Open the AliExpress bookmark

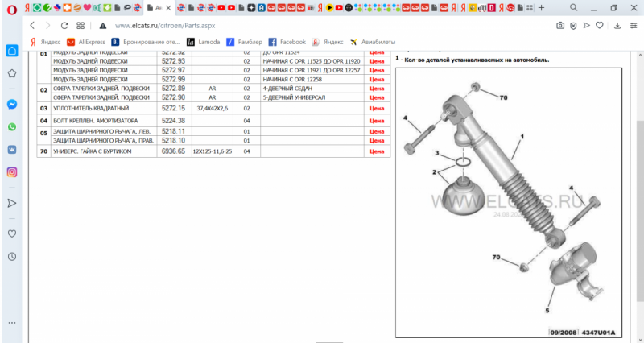(x=85, y=41)
